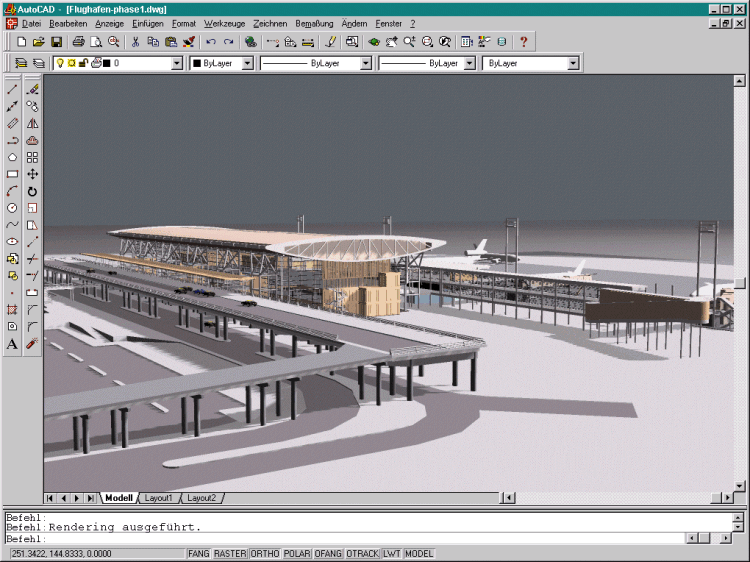Click the Help question mark button
This screenshot has height=562, width=750.
[x=524, y=42]
